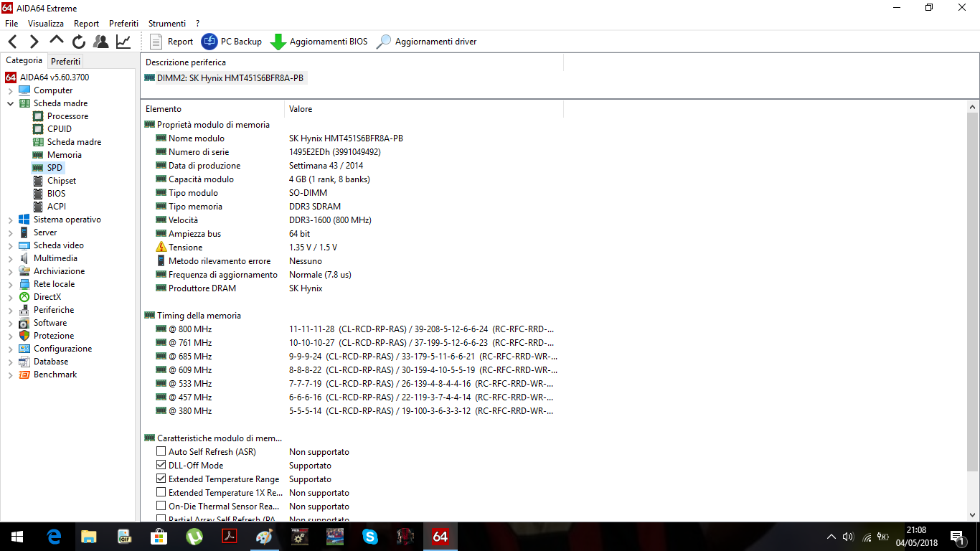Toggle Extended Temperature 1X Re... checkbox
The width and height of the screenshot is (980, 551).
(161, 493)
